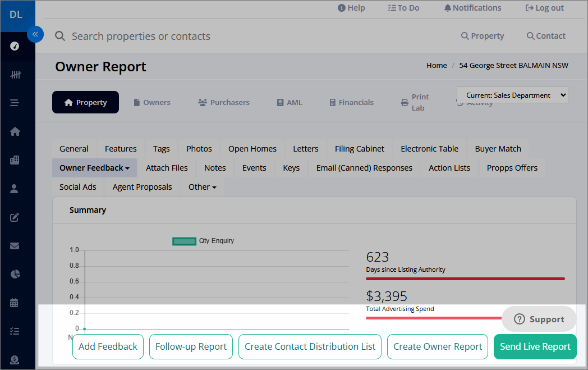Image resolution: width=588 pixels, height=370 pixels.
Task: Open the dashboard compass icon in sidebar
Action: (15, 46)
